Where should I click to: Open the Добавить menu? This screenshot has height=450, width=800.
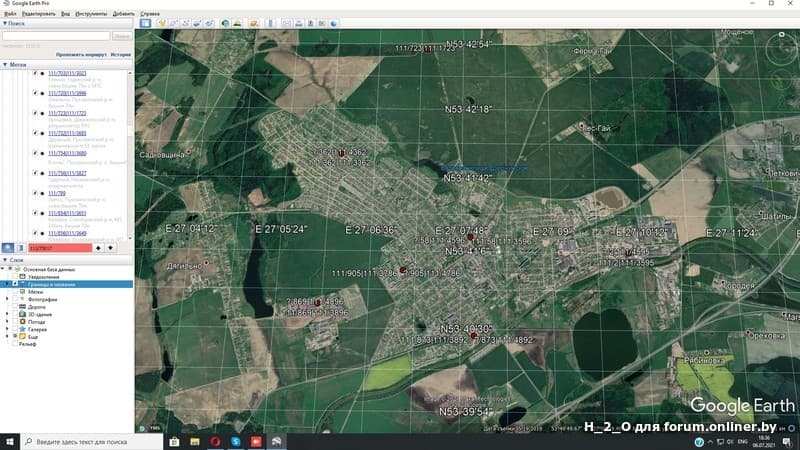coord(123,14)
